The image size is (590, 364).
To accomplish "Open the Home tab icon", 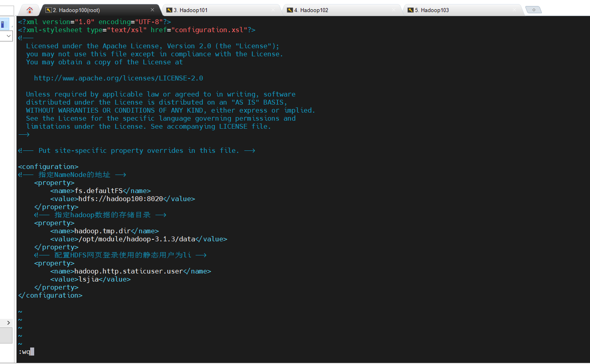I will pos(29,10).
